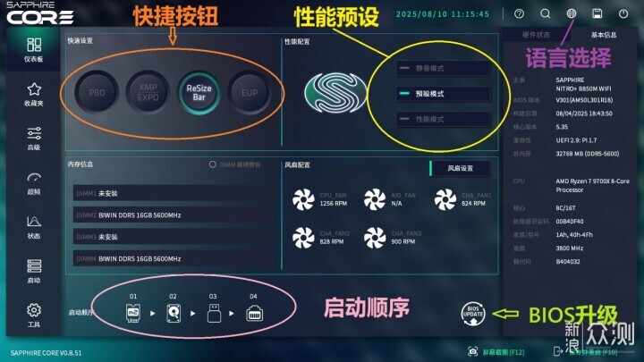Select the first boot device M.2 icon

pyautogui.click(x=132, y=313)
